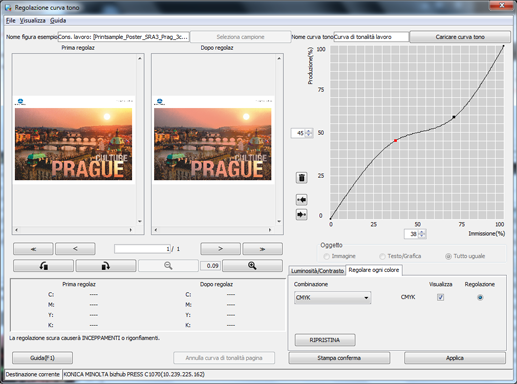Zoom in on preview image
This screenshot has height=384, width=517.
pos(252,266)
